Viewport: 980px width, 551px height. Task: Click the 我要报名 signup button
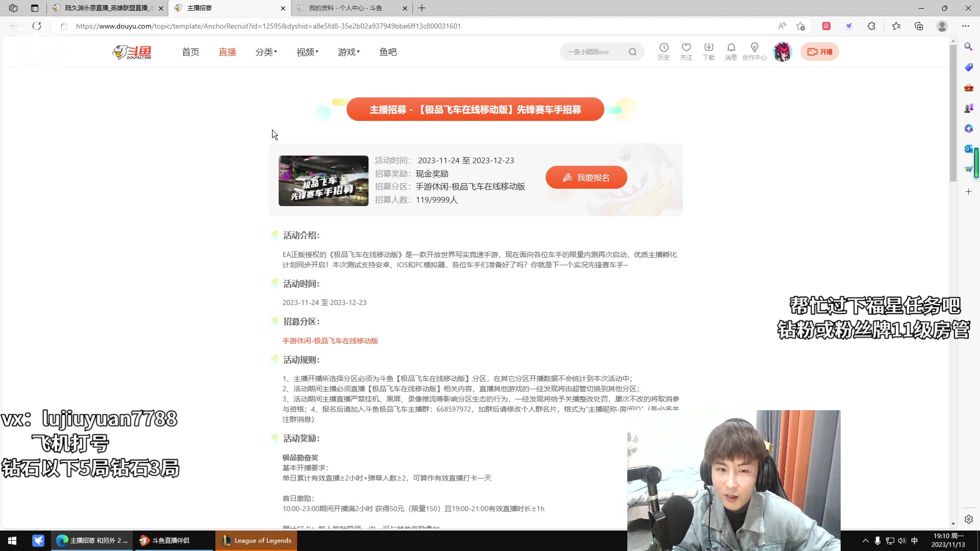[586, 178]
